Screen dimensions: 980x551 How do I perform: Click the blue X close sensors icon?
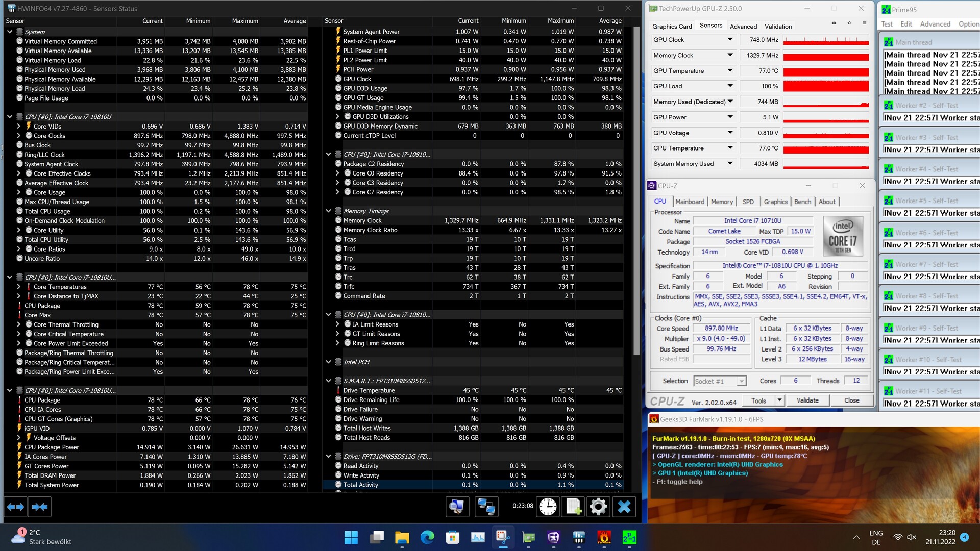(624, 507)
